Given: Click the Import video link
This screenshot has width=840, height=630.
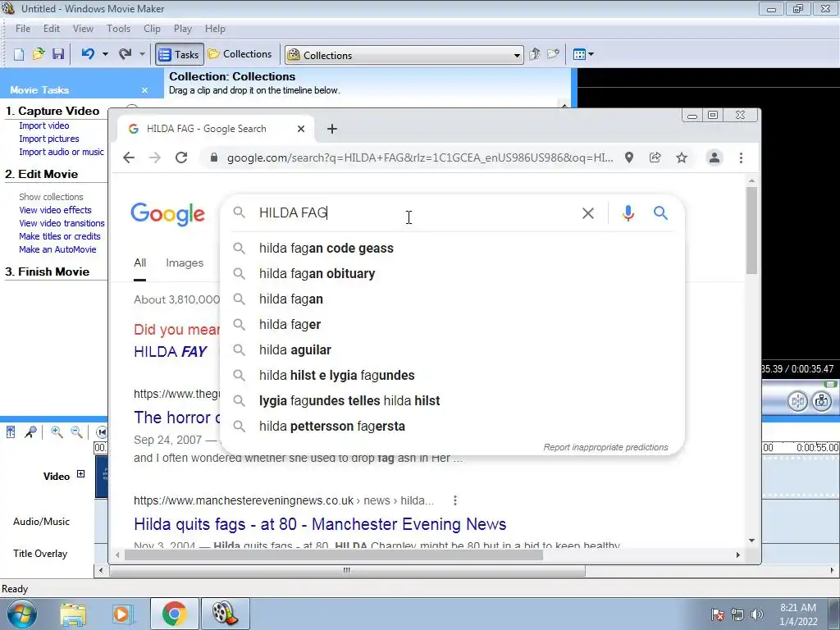Looking at the screenshot, I should pos(44,126).
